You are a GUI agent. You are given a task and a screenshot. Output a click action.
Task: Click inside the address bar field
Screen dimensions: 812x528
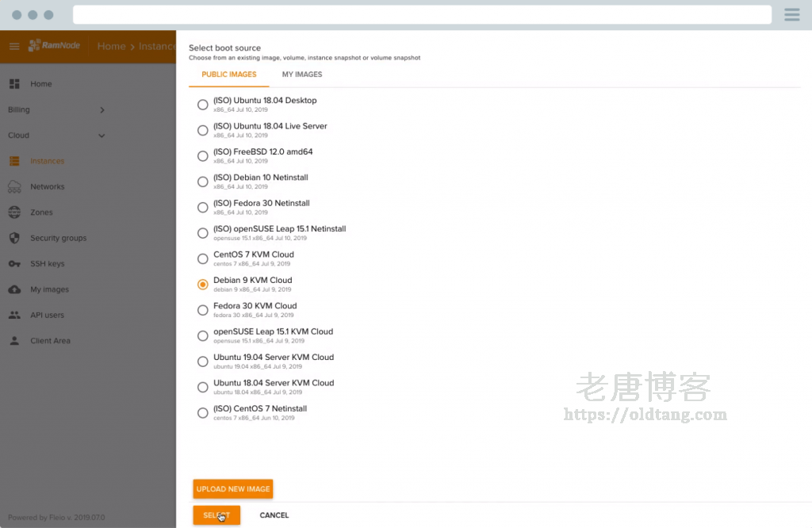(x=420, y=14)
